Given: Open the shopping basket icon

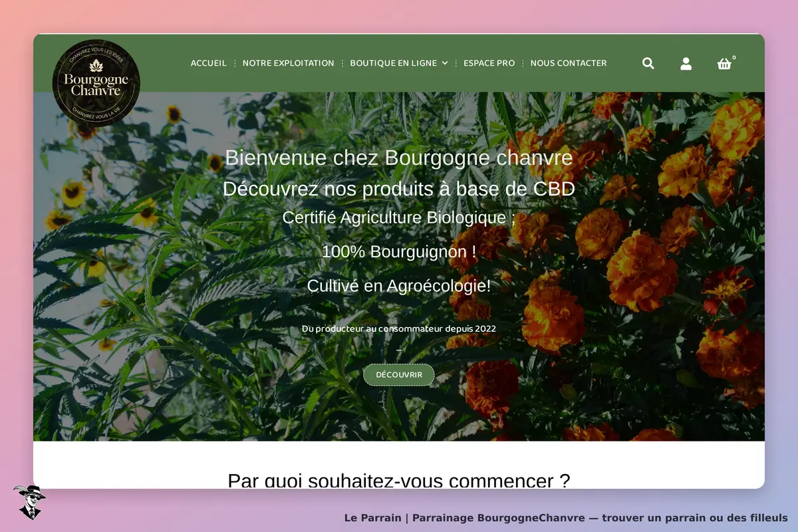Looking at the screenshot, I should (724, 64).
